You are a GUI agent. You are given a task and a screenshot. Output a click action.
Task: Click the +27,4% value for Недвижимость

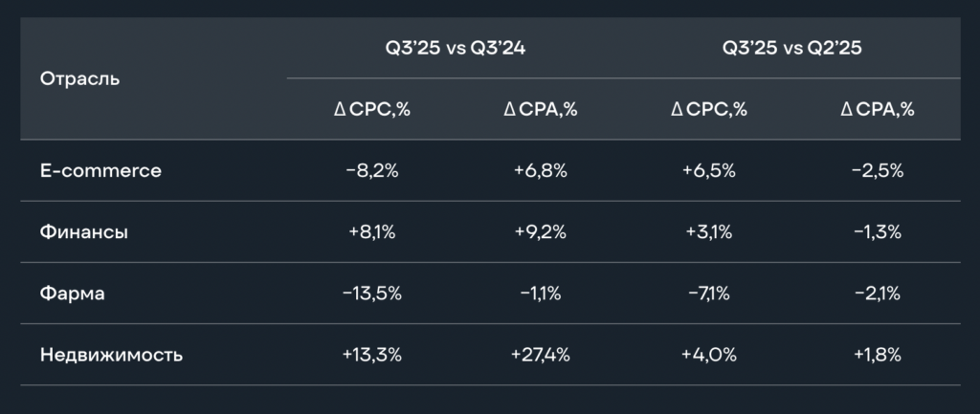[x=541, y=355]
